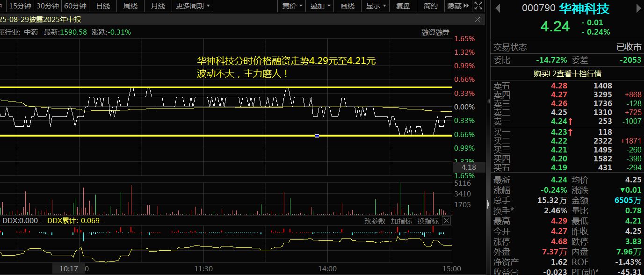The width and height of the screenshot is (644, 275).
Task: Click the 购买L2查看十档行情 link
Action: click(x=567, y=73)
